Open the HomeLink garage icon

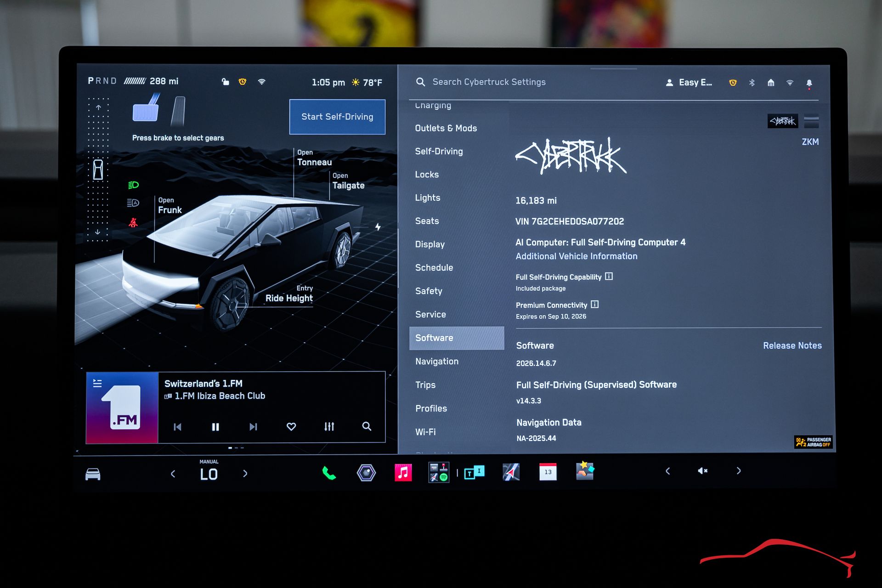771,83
